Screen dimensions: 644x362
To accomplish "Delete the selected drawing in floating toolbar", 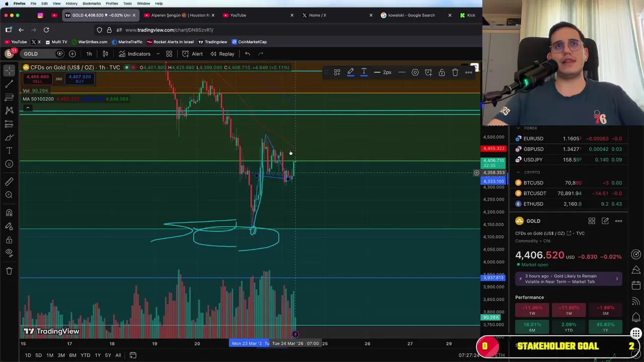I will pos(455,72).
